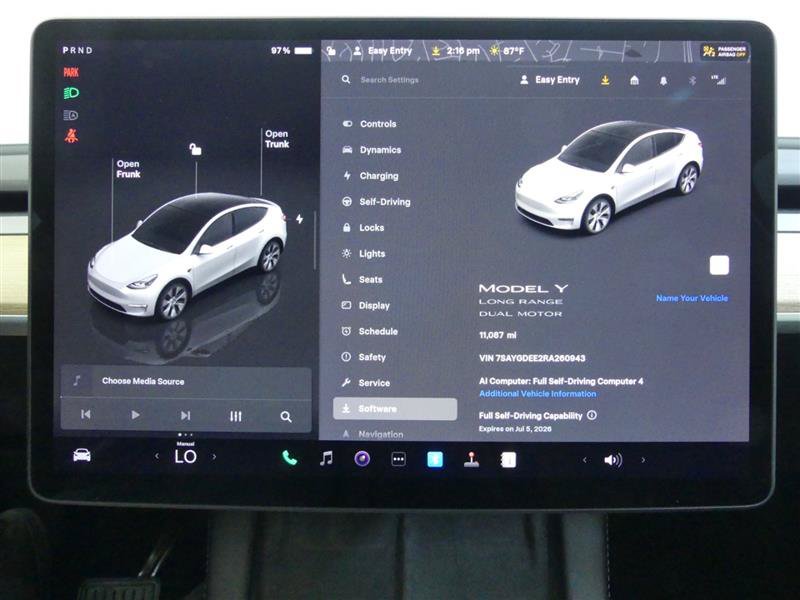800x600 pixels.
Task: Open the Lights settings menu
Action: (363, 254)
